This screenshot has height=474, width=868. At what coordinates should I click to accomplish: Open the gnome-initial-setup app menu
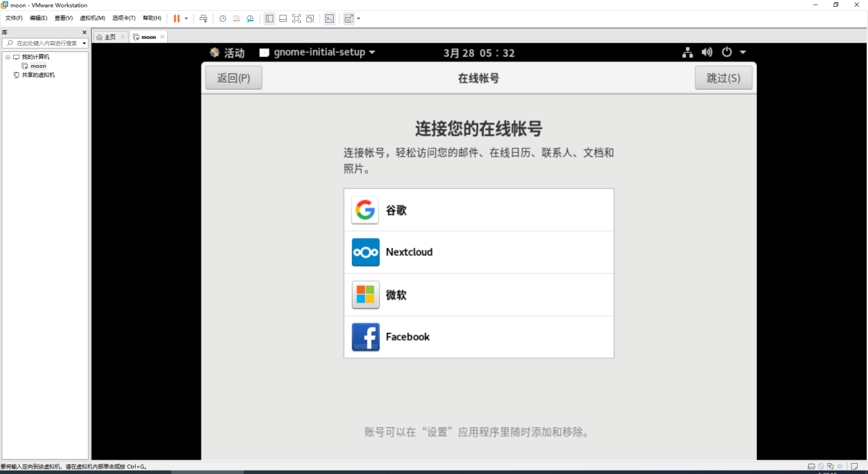[x=317, y=53]
